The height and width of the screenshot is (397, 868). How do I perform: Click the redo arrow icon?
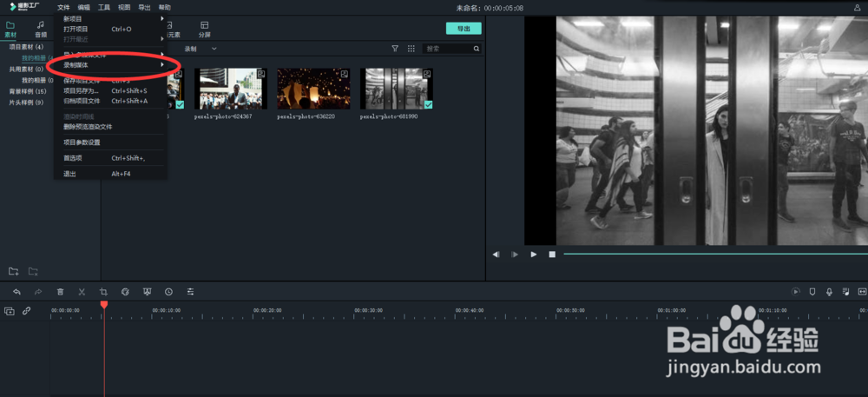(x=38, y=292)
